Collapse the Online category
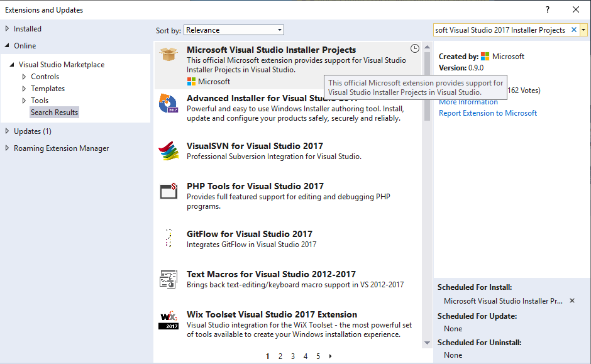The width and height of the screenshot is (591, 364). coord(7,45)
